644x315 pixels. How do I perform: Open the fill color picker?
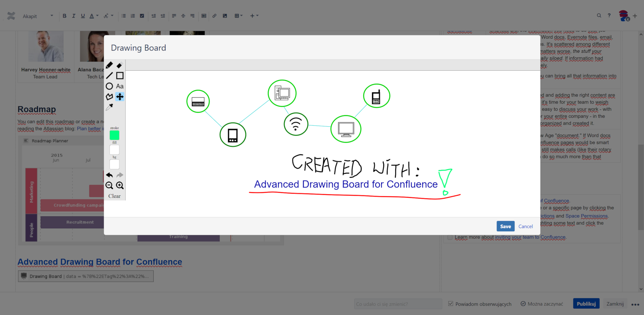[x=114, y=150]
